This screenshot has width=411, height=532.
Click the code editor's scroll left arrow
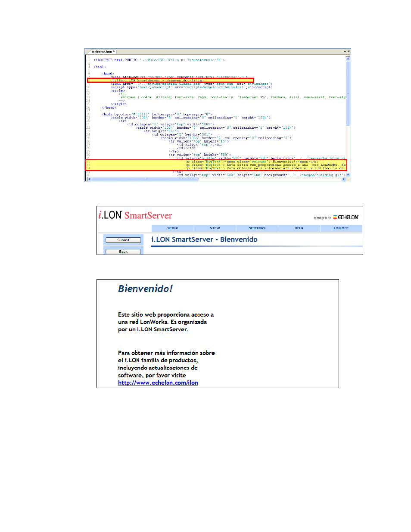pos(90,179)
